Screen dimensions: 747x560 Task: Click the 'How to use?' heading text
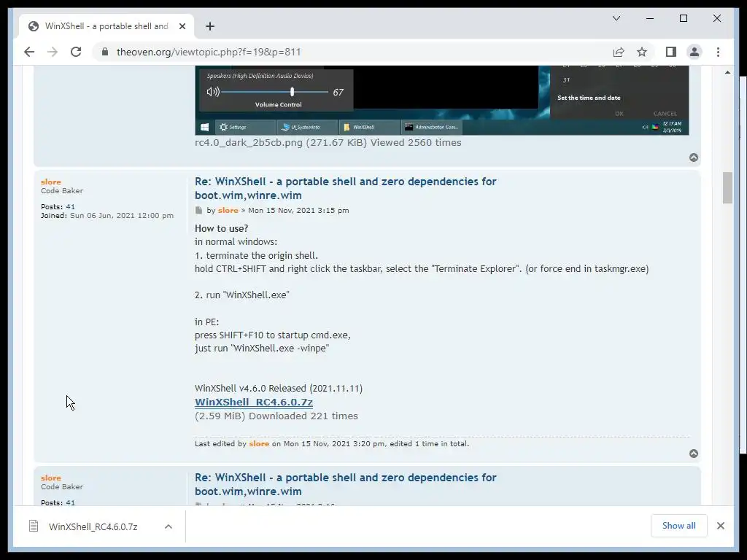click(x=222, y=228)
